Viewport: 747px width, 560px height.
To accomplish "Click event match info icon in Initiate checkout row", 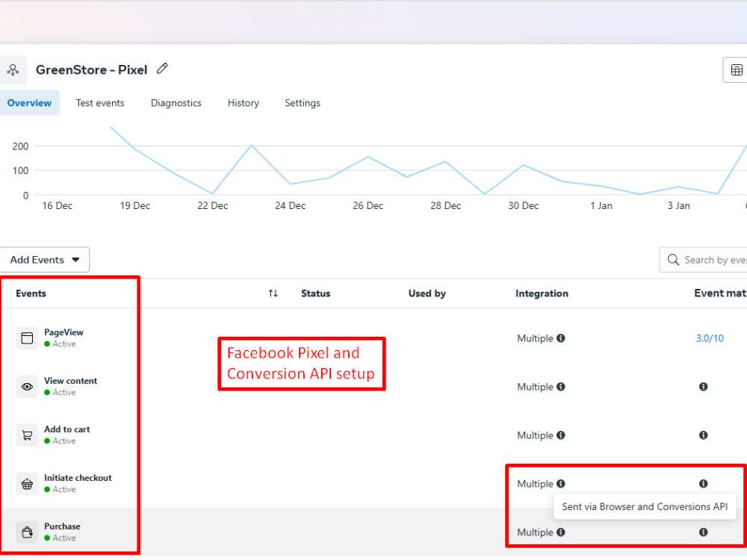I will [x=703, y=484].
